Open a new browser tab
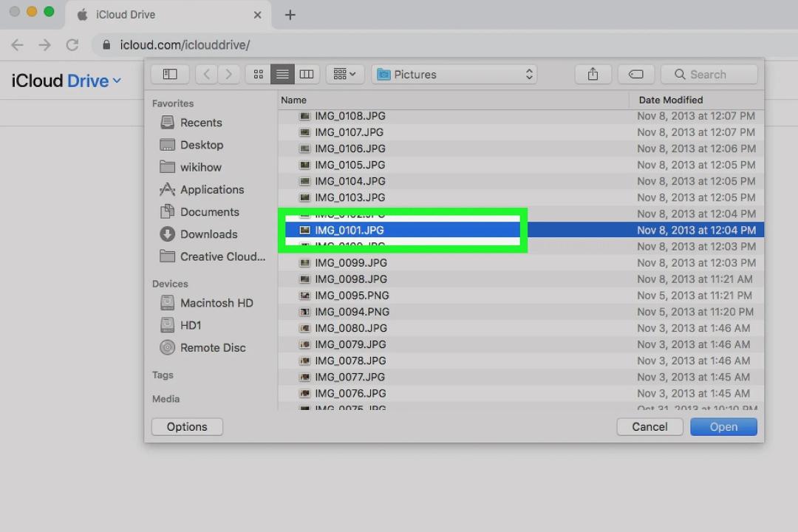 [x=290, y=15]
